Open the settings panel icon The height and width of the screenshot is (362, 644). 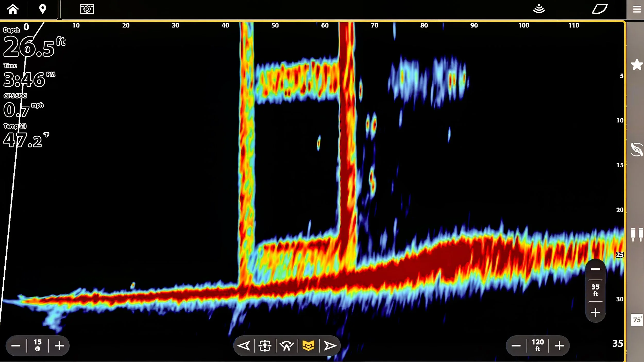(87, 9)
